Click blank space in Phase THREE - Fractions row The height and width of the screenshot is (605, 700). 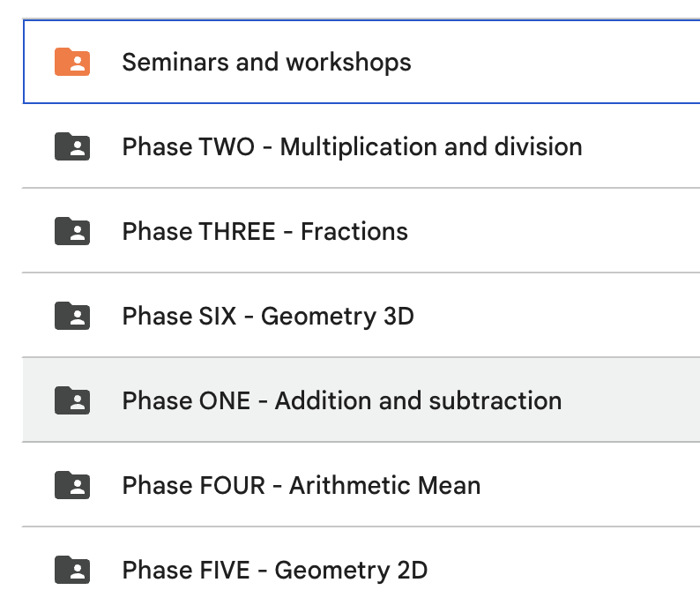(x=558, y=230)
